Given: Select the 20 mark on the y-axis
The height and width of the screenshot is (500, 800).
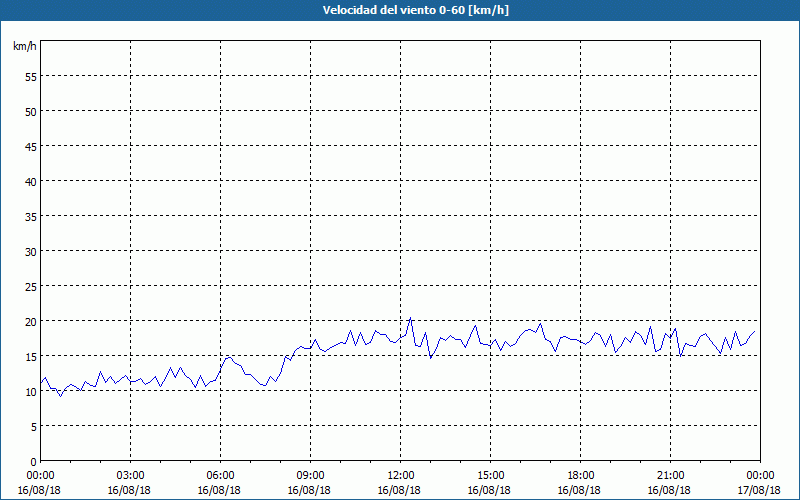Looking at the screenshot, I should coord(31,321).
